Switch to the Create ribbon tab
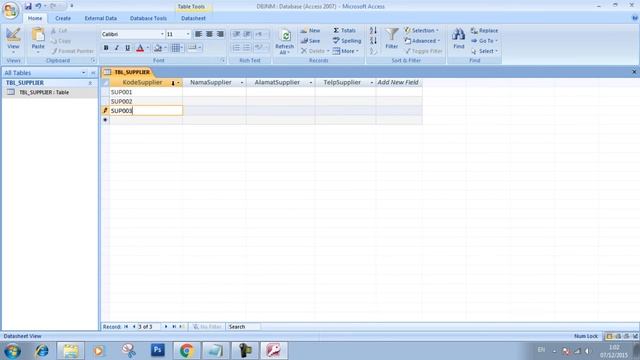Screen dimensions: 640x360 63,18
